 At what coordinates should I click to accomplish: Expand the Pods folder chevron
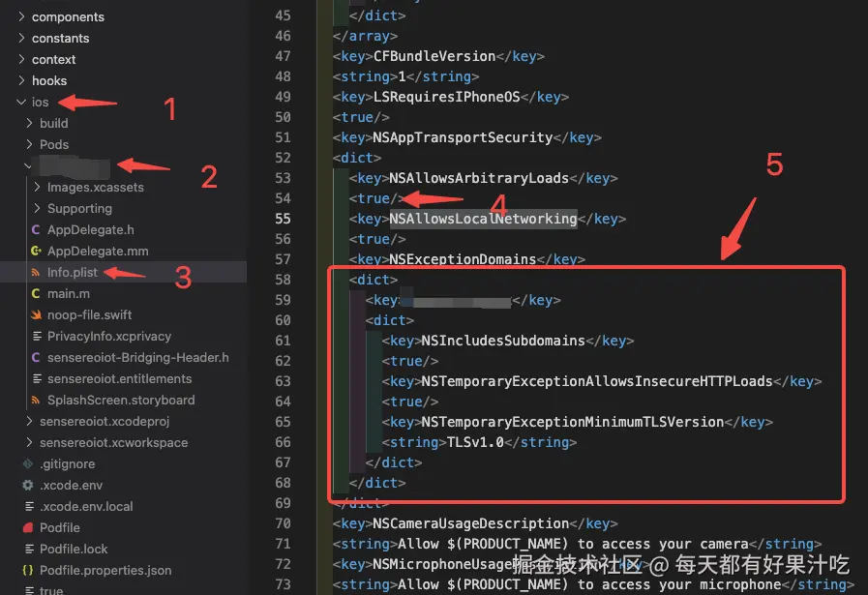[x=29, y=144]
